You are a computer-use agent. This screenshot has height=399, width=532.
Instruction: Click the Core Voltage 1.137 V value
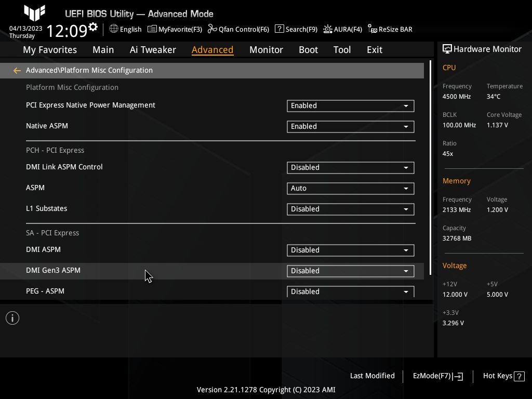pyautogui.click(x=497, y=125)
